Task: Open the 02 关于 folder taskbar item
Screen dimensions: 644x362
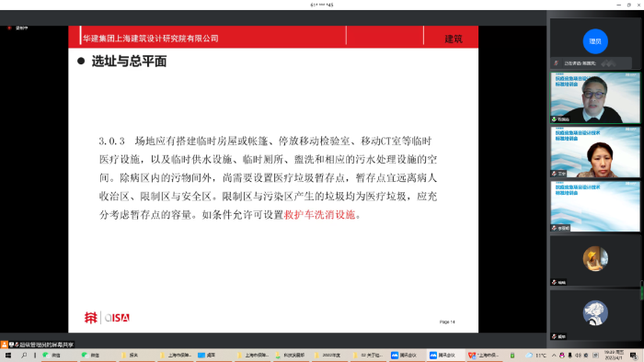Action: (368, 356)
